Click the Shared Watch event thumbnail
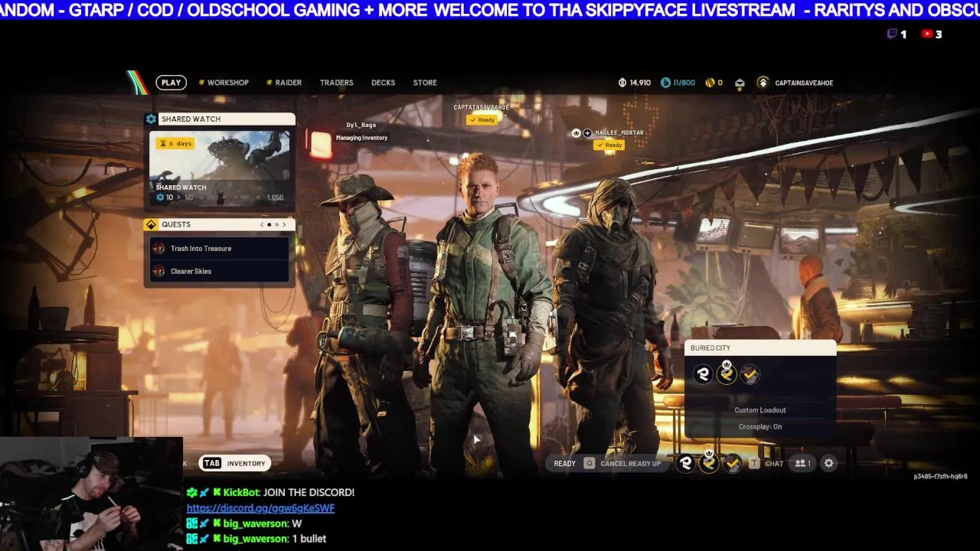 (x=220, y=168)
